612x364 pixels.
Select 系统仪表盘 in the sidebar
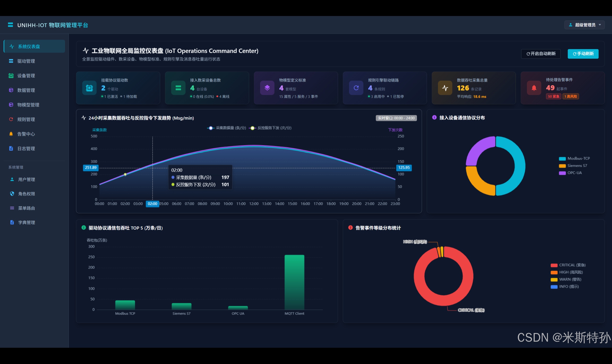[x=34, y=46]
